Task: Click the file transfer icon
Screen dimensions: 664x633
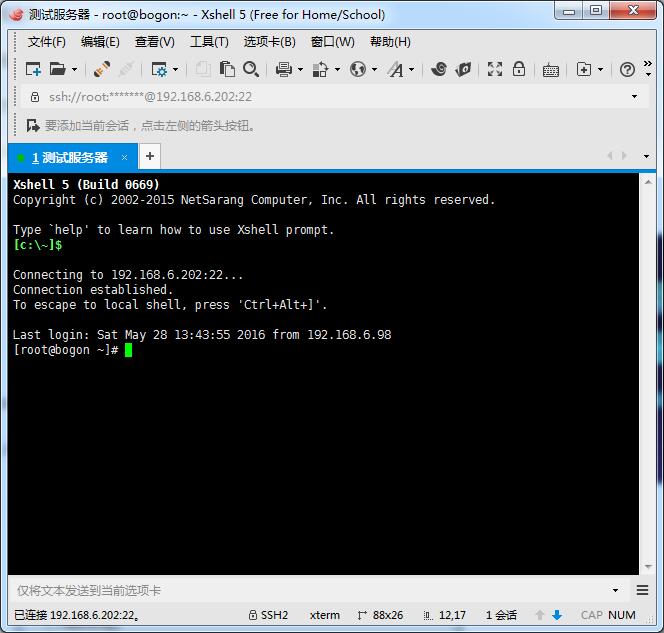Action: coord(321,69)
